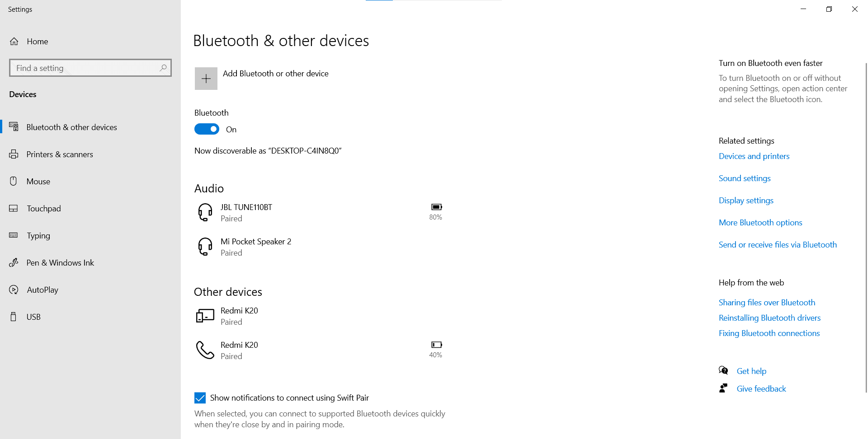Screen dimensions: 868x439
Task: Click the JBL TUNE110BT battery level icon
Action: click(x=436, y=207)
